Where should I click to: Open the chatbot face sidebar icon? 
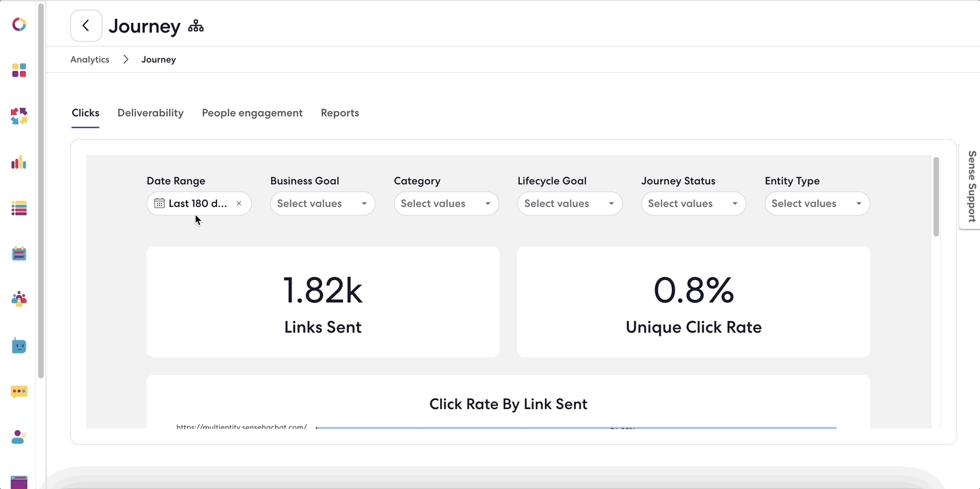pyautogui.click(x=19, y=345)
